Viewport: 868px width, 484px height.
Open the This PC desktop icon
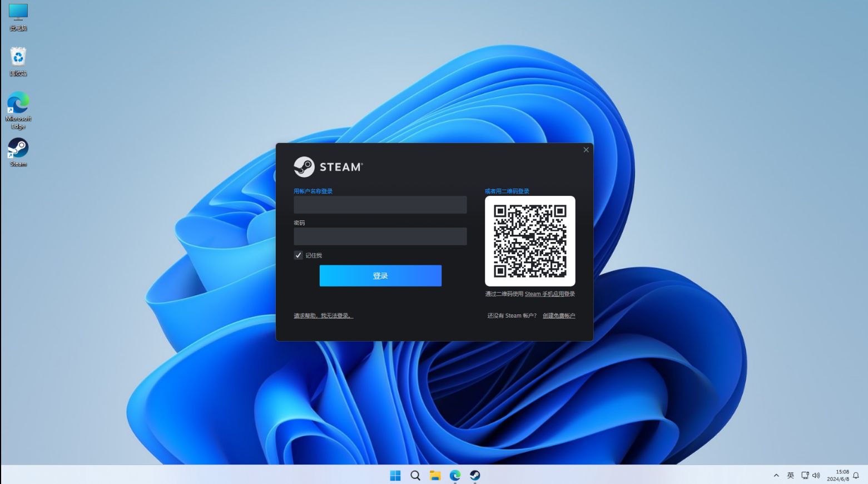18,17
